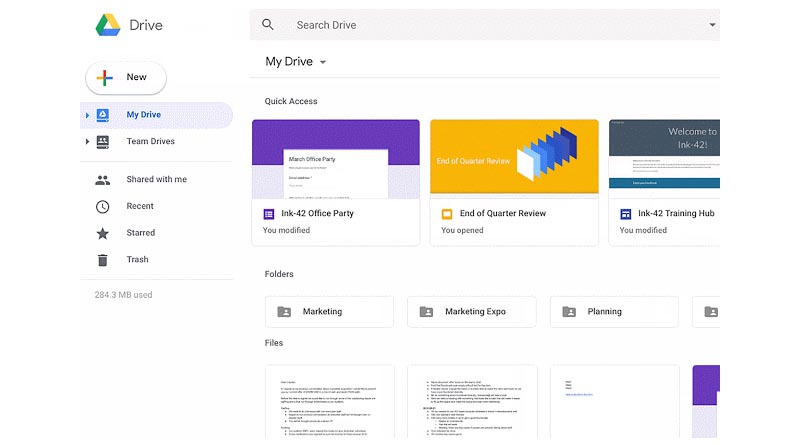Click the New button
The height and width of the screenshot is (445, 800).
coord(126,78)
